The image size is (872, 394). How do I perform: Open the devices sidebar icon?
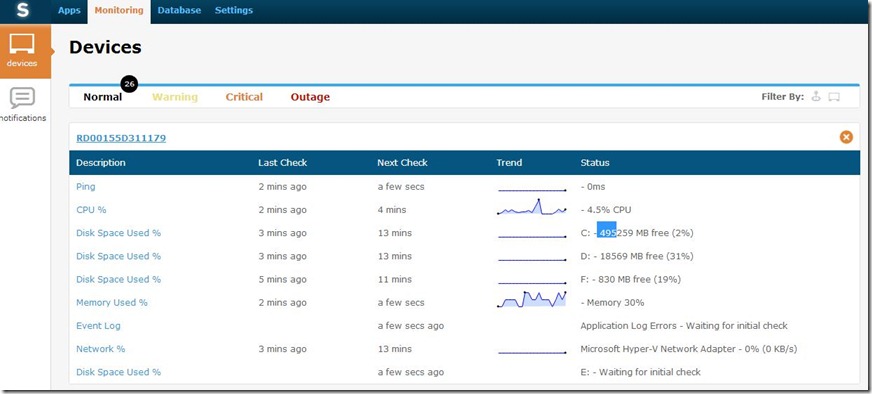[x=23, y=51]
